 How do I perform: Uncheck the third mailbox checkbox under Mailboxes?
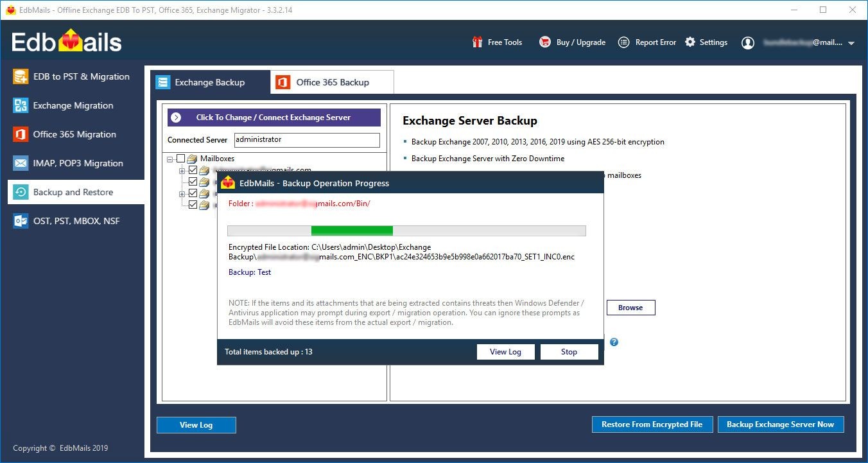click(193, 193)
